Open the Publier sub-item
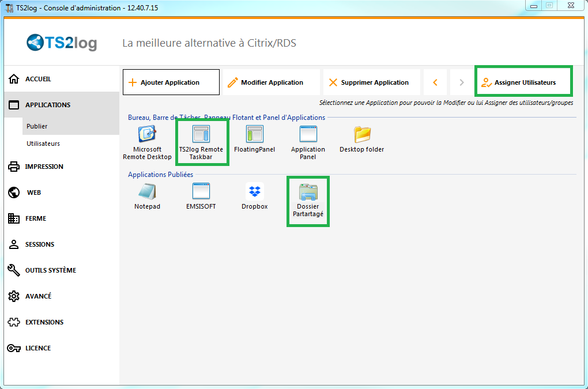588x389 pixels. pos(71,126)
